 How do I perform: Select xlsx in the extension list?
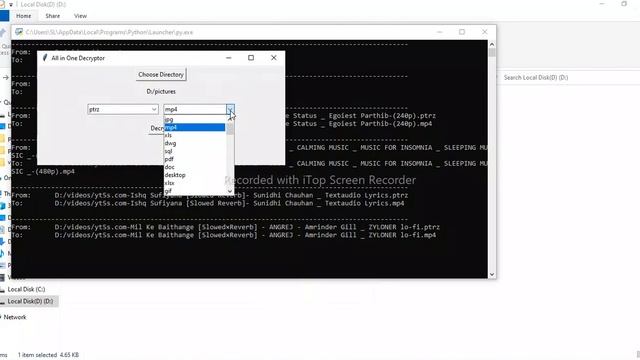coord(195,183)
